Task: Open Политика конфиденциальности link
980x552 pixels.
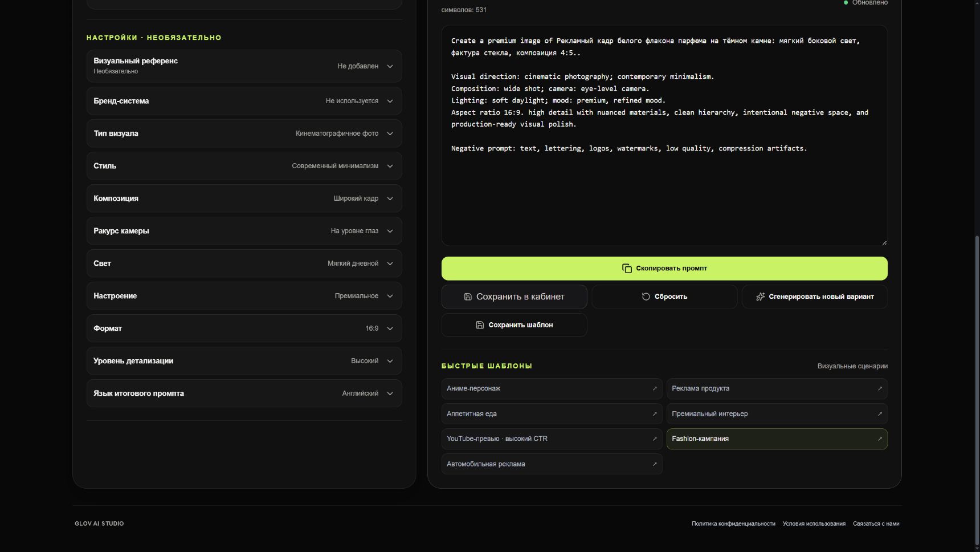Action: (x=733, y=523)
